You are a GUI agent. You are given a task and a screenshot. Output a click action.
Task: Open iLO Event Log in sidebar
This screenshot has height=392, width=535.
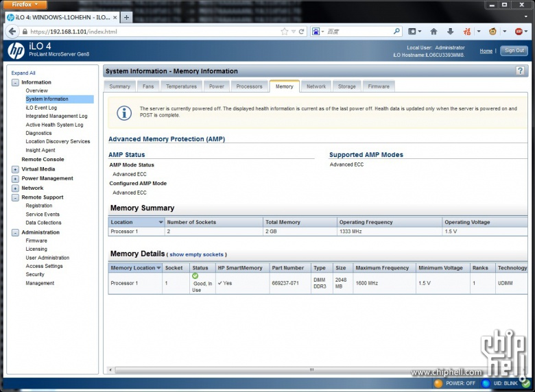tap(41, 108)
